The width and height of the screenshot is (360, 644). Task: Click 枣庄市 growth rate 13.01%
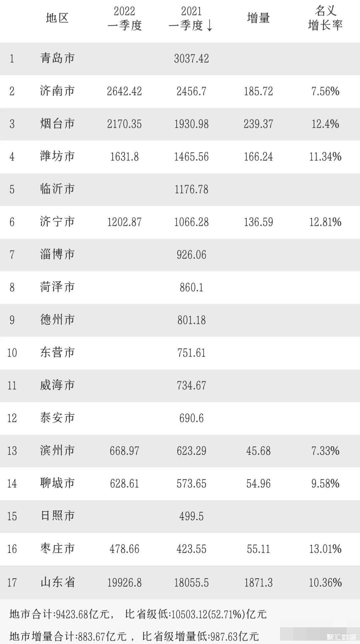[x=325, y=549]
